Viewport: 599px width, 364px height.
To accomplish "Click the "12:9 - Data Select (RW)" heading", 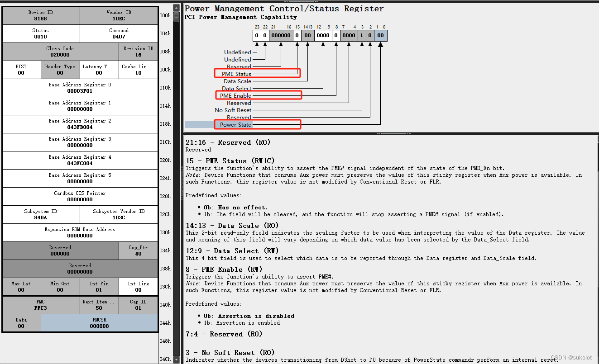I will click(x=232, y=251).
